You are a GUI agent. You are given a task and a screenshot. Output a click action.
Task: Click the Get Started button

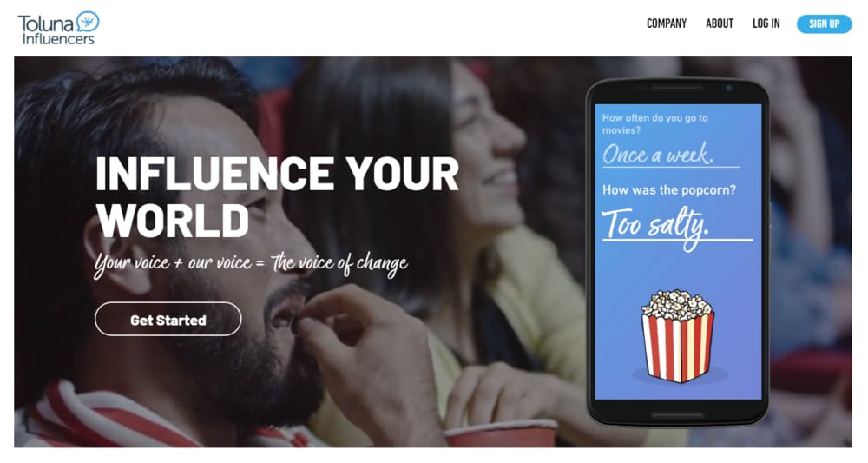[168, 319]
